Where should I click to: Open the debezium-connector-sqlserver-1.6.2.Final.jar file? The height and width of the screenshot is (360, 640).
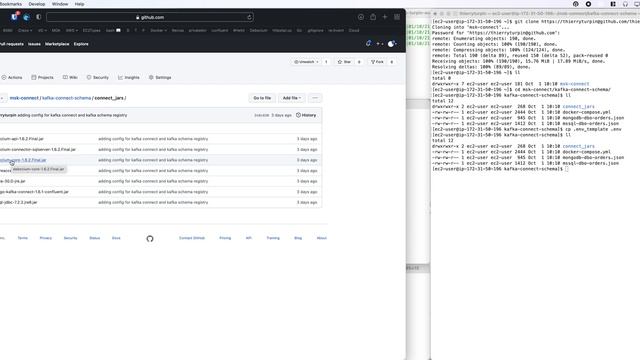(38, 149)
